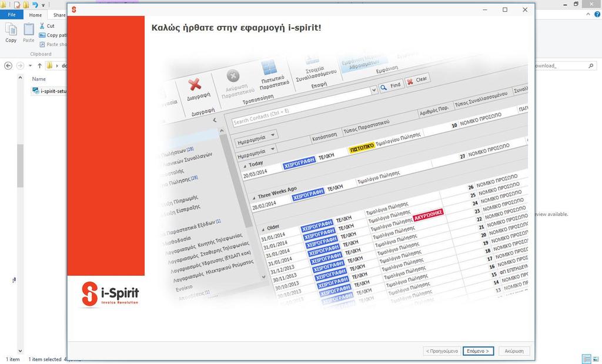Viewport: 602px width, 364px height.
Task: Click the '1 item' status bar text
Action: [13, 359]
